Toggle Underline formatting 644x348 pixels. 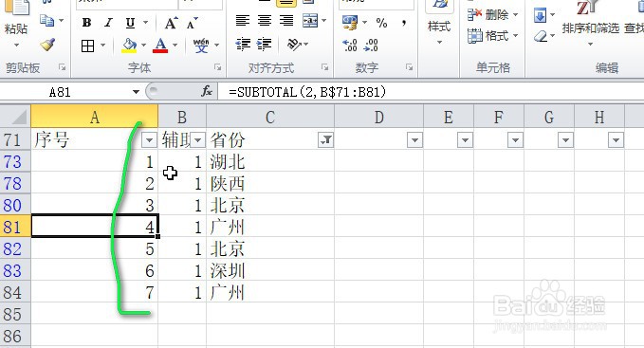130,23
